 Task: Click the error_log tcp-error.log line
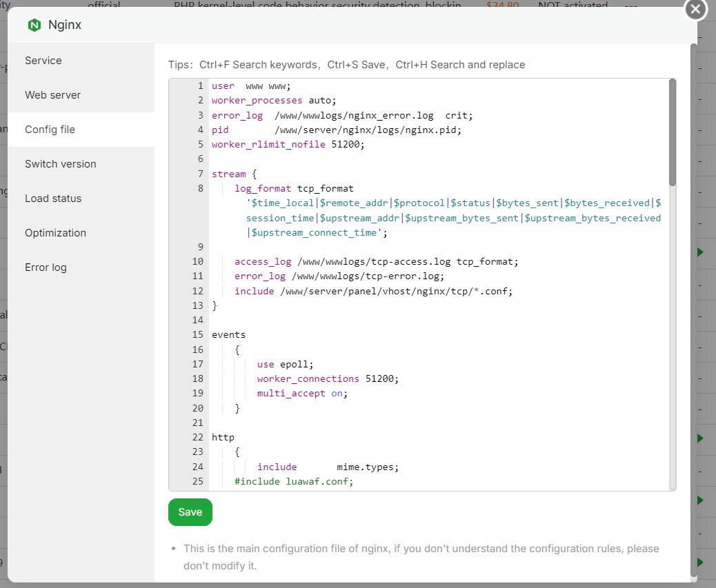point(339,276)
